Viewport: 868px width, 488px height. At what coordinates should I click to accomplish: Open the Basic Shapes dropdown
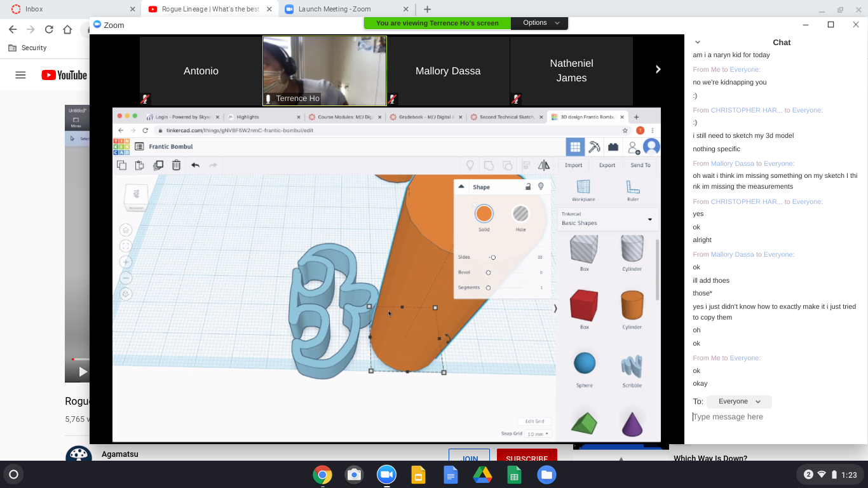[607, 219]
